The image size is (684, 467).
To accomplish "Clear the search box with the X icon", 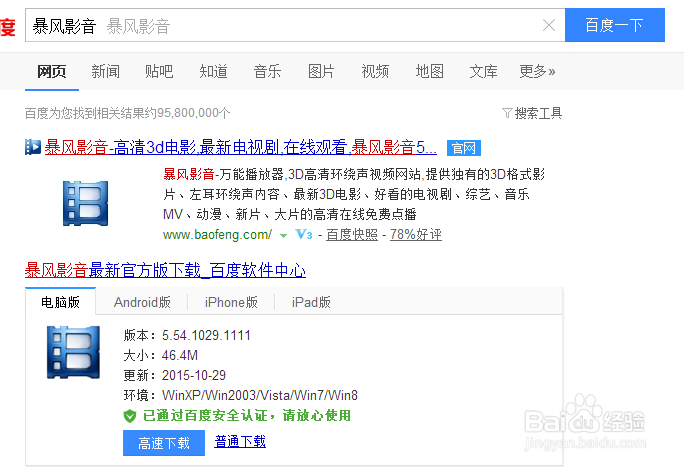I will coord(549,25).
